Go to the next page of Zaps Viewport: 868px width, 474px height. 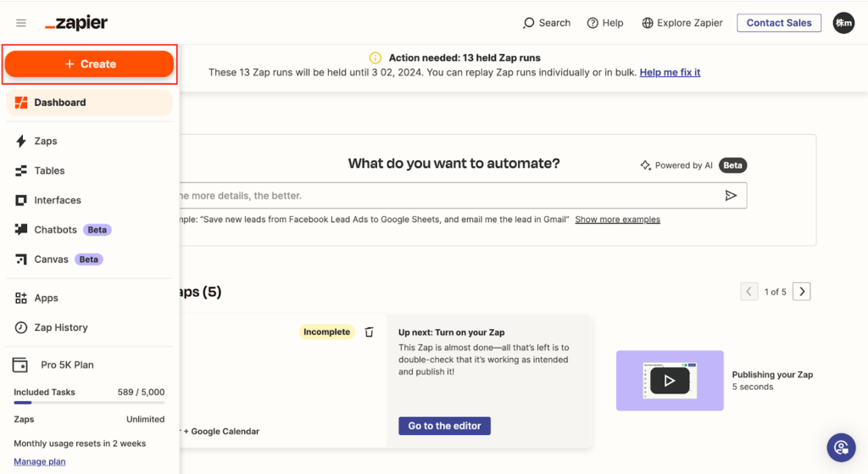[x=802, y=292]
